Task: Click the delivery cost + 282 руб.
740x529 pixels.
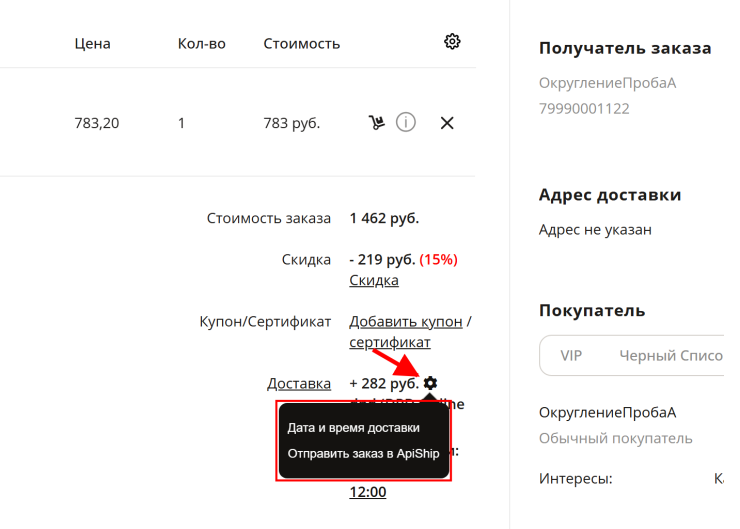Action: [x=384, y=383]
